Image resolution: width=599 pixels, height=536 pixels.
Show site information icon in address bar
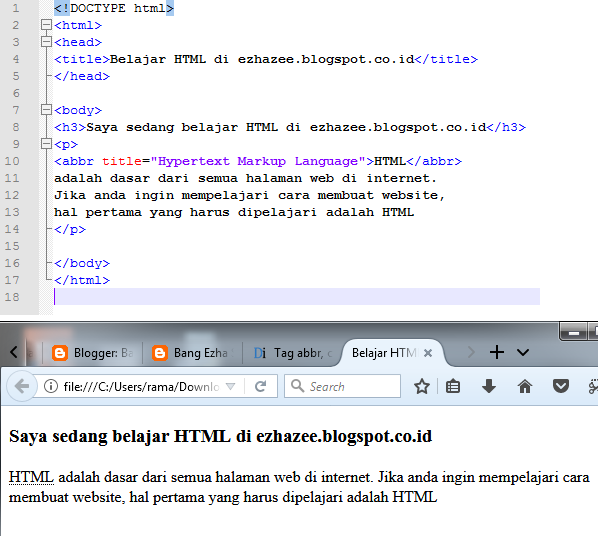coord(51,386)
